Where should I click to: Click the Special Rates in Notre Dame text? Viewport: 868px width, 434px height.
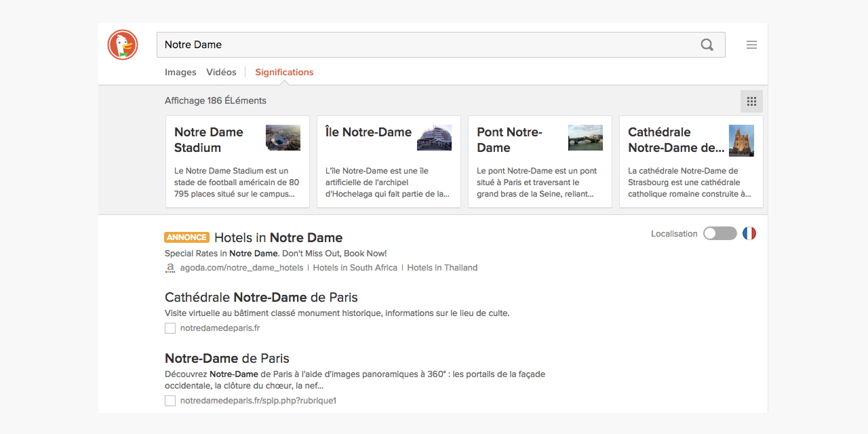click(x=276, y=254)
